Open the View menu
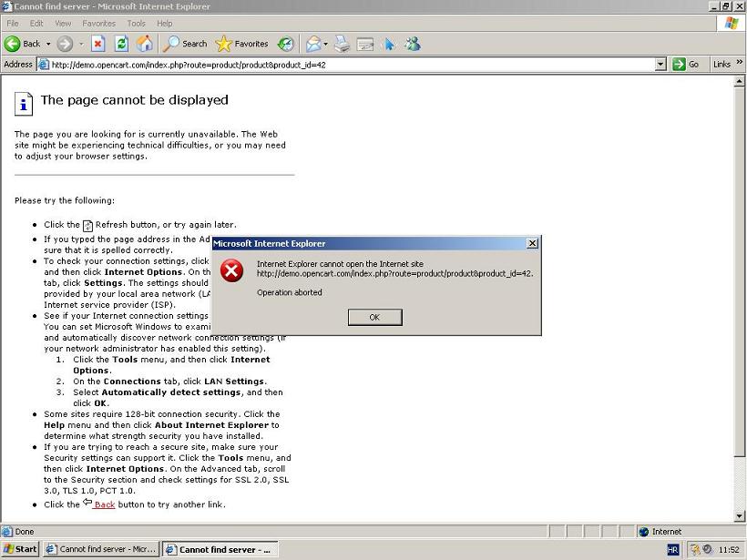The width and height of the screenshot is (747, 560). [63, 24]
